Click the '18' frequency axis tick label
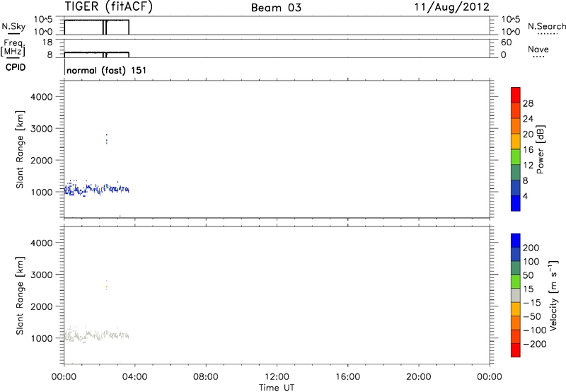Screen dimensions: 566x392 tap(47, 42)
